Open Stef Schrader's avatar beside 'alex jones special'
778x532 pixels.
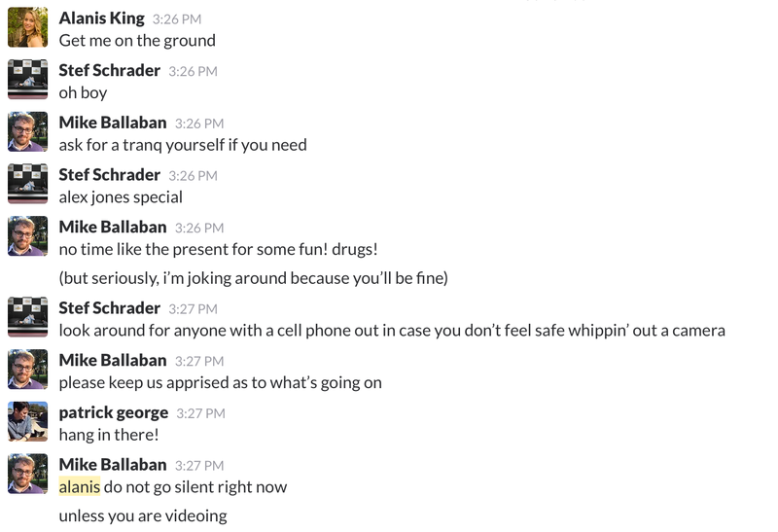(28, 184)
